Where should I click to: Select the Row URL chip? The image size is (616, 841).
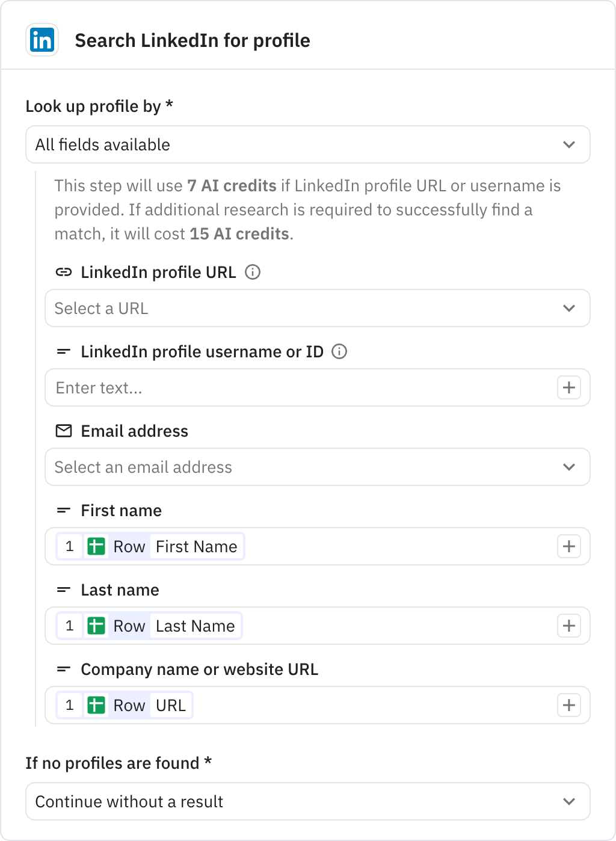pyautogui.click(x=125, y=705)
